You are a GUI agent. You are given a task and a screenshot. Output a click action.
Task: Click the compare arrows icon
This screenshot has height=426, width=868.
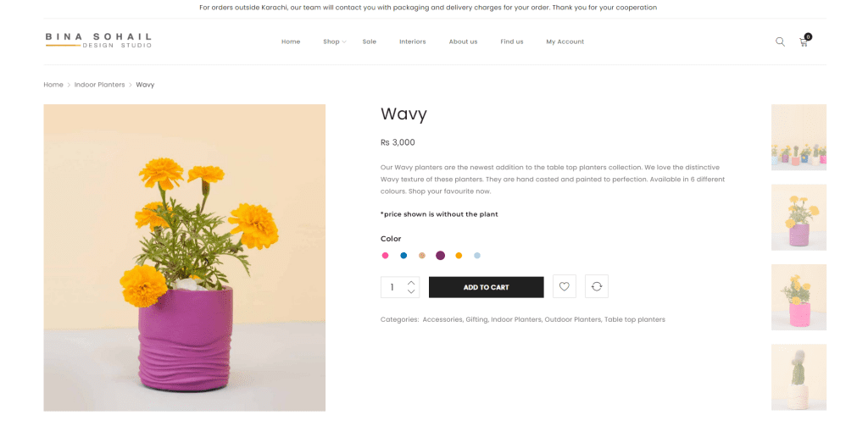click(x=597, y=287)
